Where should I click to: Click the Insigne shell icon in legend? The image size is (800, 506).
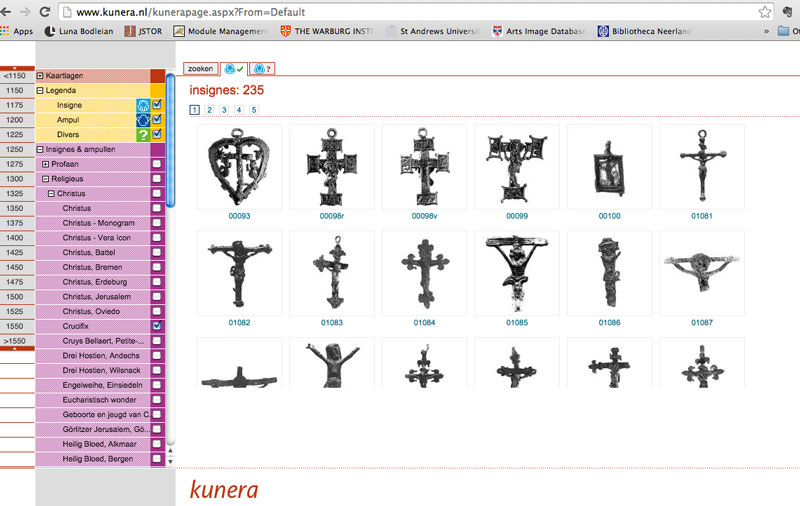[x=143, y=105]
